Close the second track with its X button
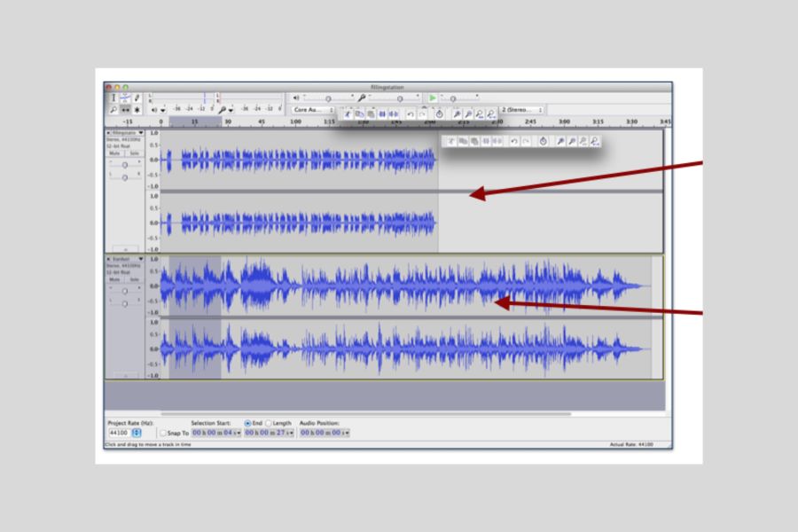798x532 pixels. coord(108,259)
